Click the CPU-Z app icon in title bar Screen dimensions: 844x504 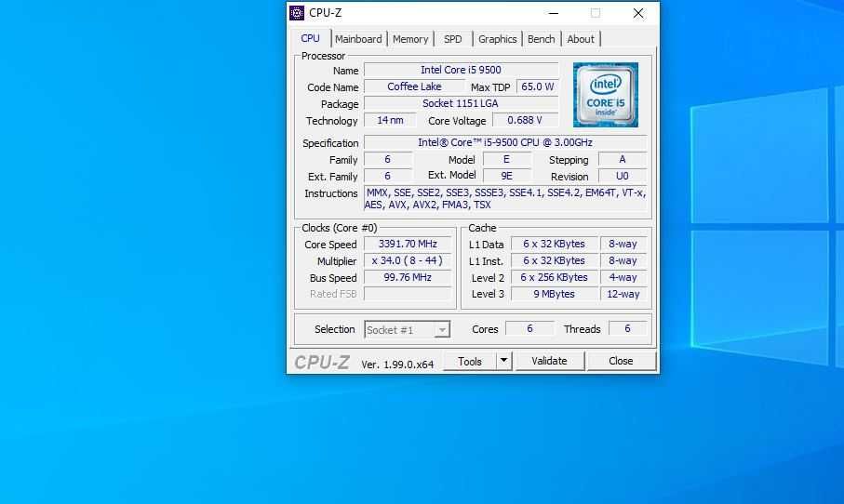click(297, 13)
